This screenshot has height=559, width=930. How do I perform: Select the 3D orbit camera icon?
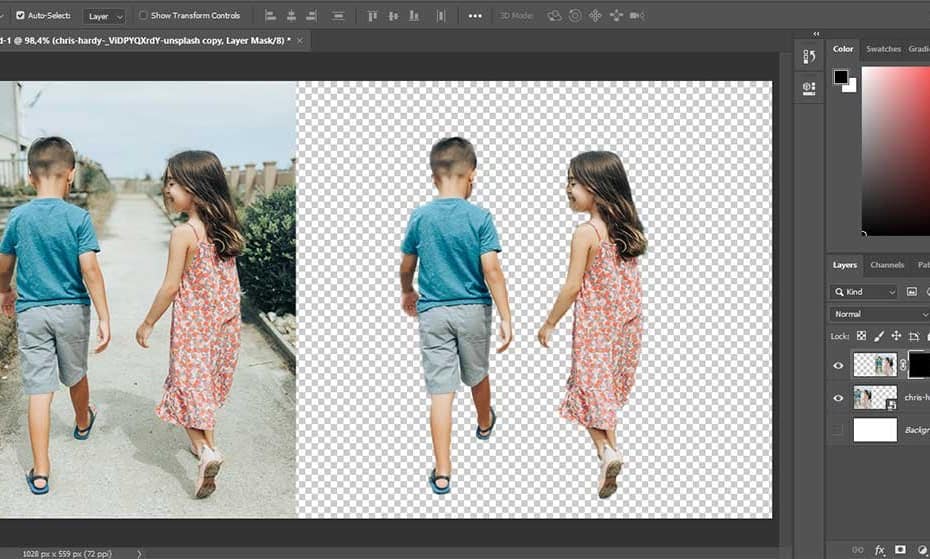tap(554, 16)
